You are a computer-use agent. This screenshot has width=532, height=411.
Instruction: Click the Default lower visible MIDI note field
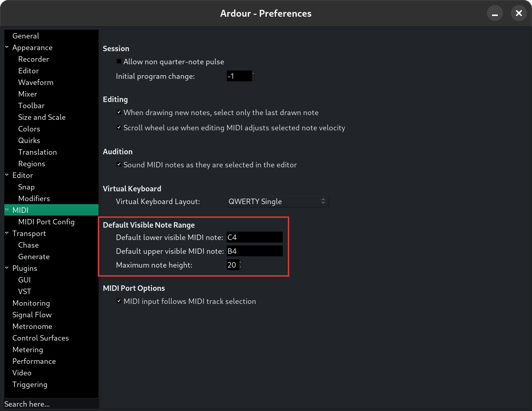click(x=254, y=237)
